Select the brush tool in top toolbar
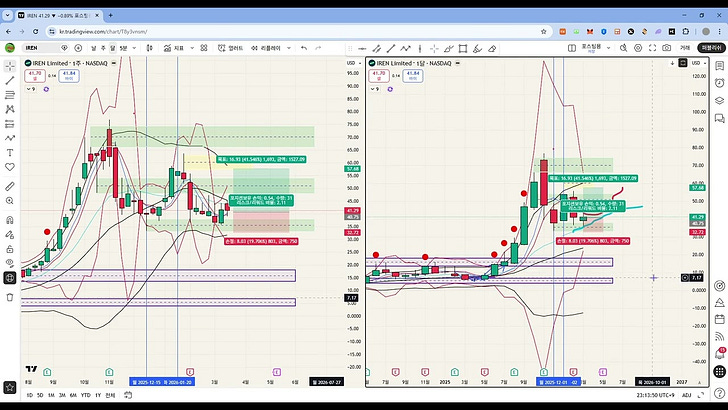Screen dimensions: 728x410 click(477, 48)
